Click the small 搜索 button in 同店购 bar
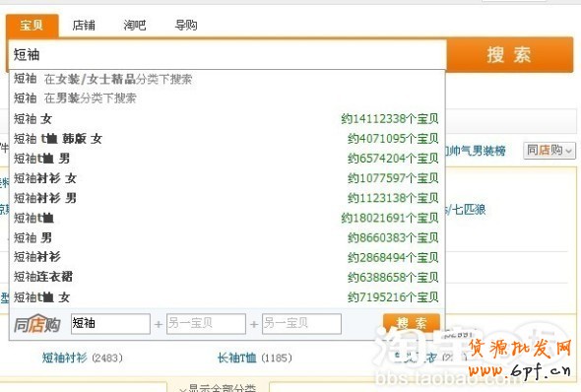 point(412,323)
